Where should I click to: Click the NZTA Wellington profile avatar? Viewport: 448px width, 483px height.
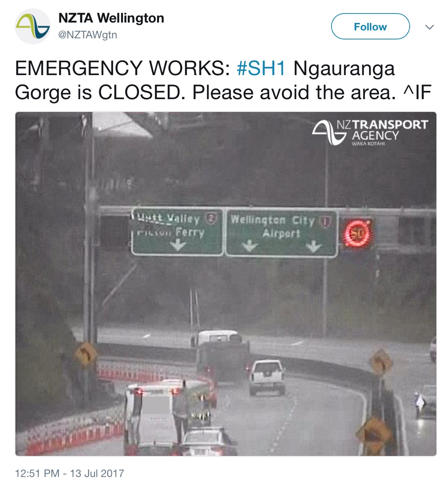pyautogui.click(x=33, y=26)
